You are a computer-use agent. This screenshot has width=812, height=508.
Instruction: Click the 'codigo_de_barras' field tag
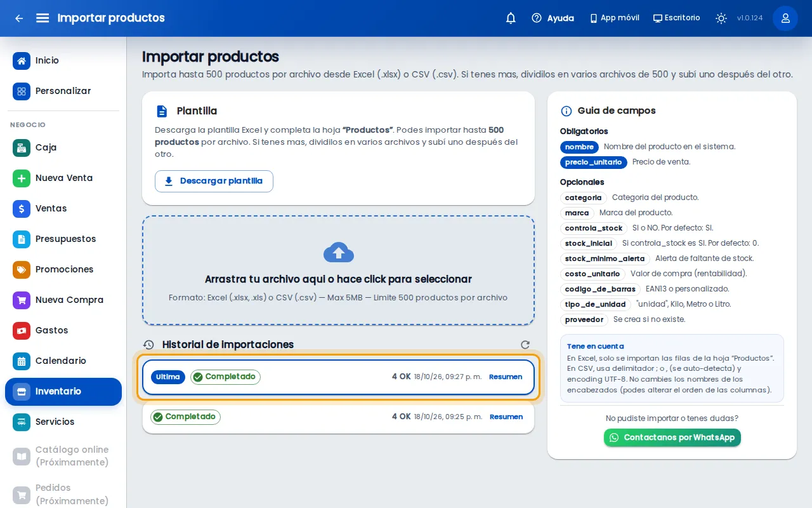(600, 289)
